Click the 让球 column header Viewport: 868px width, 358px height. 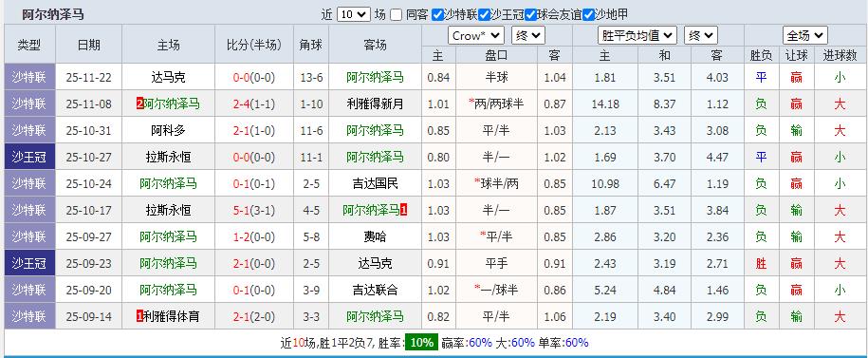[796, 55]
